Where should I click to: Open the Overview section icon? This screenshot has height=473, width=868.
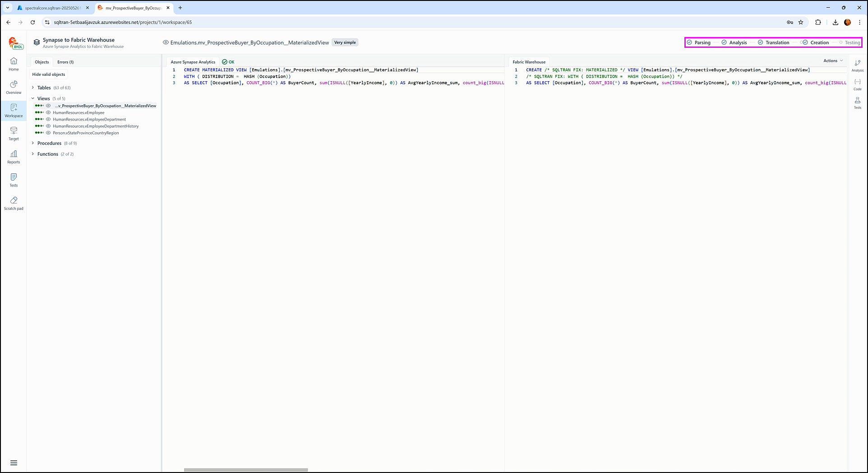coord(14,87)
